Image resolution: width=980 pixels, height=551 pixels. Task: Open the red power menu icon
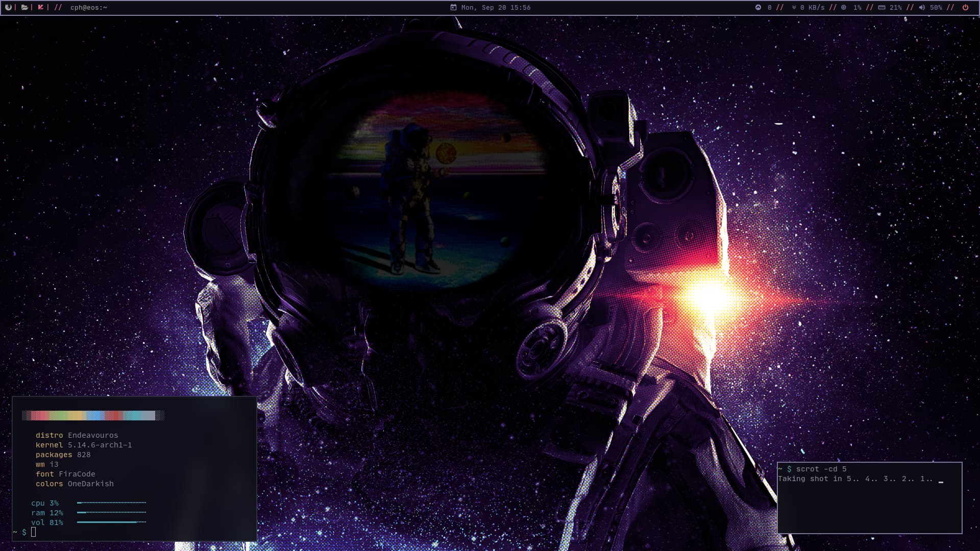(965, 7)
